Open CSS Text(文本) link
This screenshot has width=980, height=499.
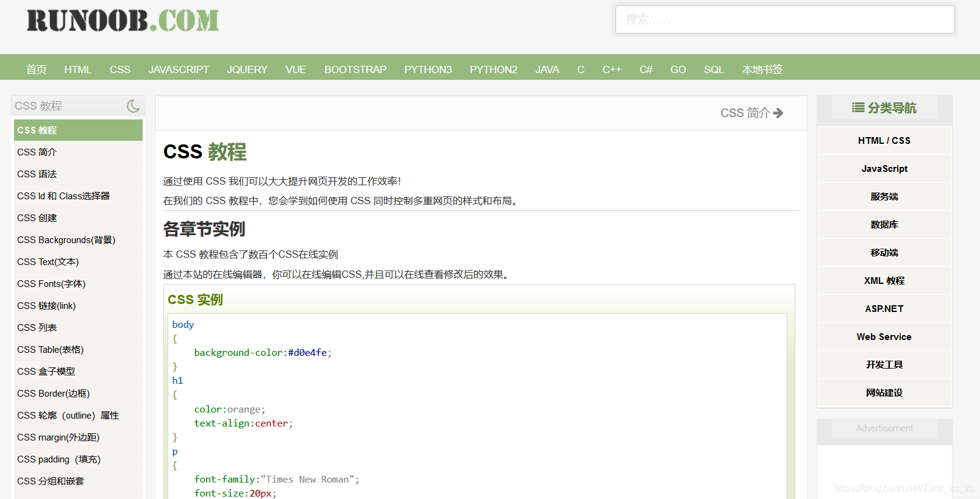coord(78,262)
